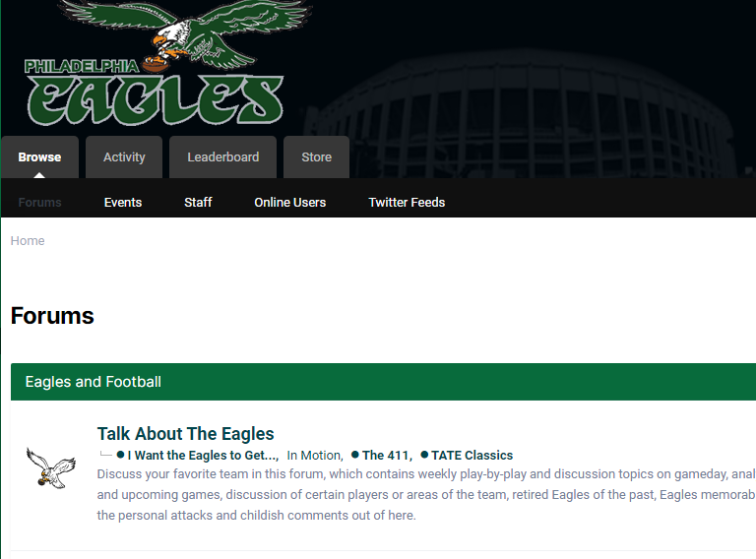Viewport: 756px width, 559px height.
Task: Click the dot icon before I Want the Eagles to Get
Action: [x=120, y=455]
